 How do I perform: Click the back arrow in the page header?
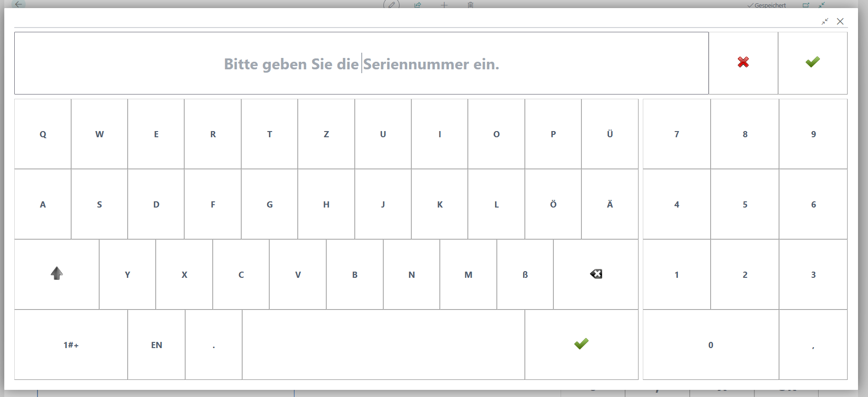[18, 4]
